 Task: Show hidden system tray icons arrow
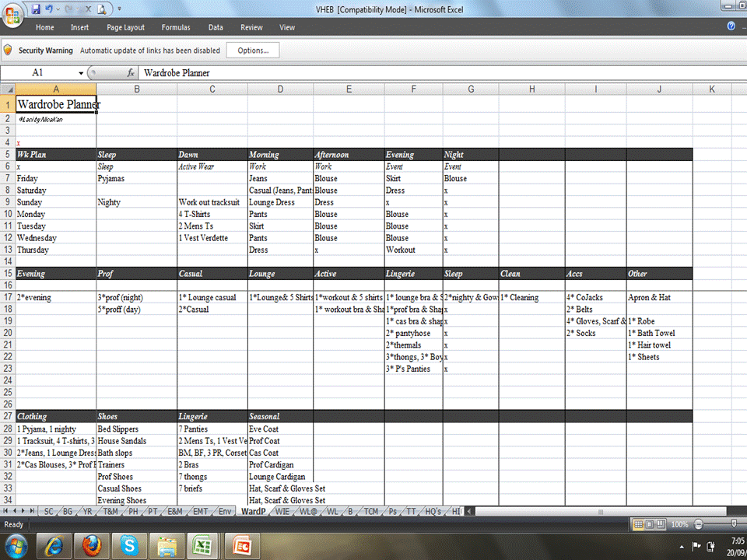point(682,546)
